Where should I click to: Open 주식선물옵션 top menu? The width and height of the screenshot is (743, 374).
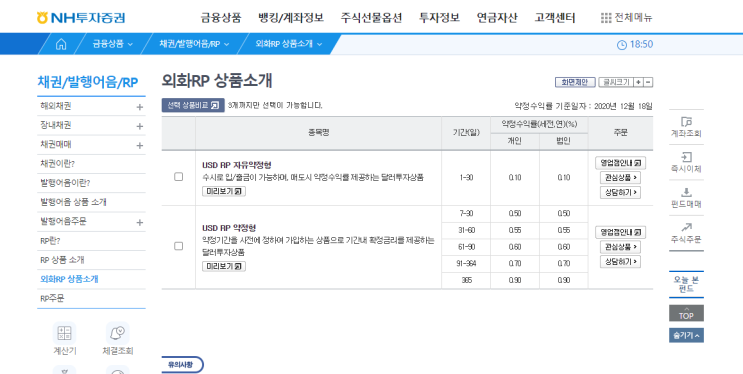pyautogui.click(x=372, y=18)
